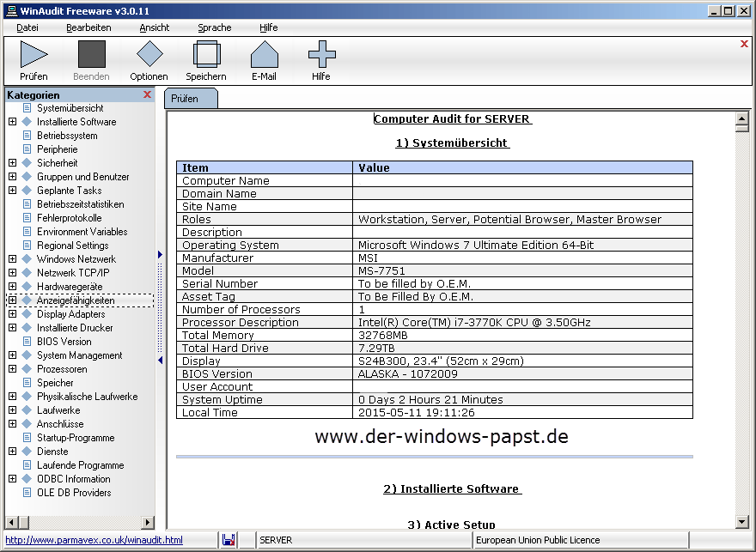
Task: Open the Sprache menu
Action: point(214,27)
